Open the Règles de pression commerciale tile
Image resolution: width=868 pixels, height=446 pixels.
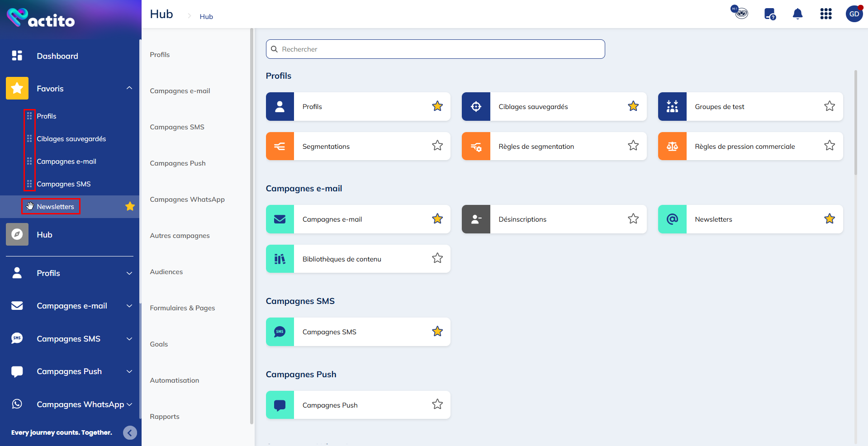[x=745, y=146]
